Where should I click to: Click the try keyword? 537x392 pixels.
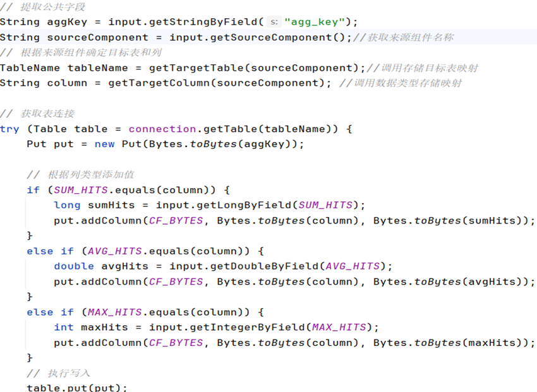tap(9, 129)
